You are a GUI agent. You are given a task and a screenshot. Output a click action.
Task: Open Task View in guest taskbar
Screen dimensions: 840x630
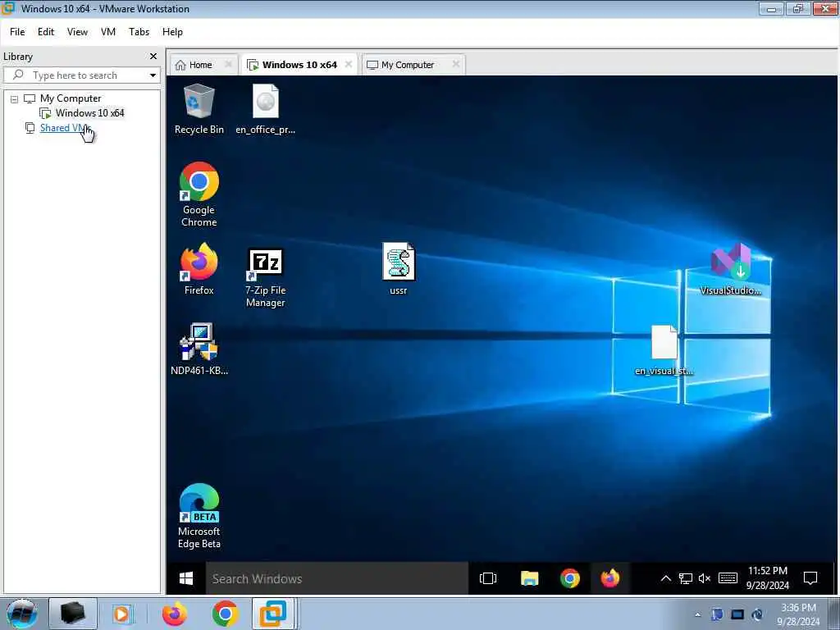[x=488, y=578]
